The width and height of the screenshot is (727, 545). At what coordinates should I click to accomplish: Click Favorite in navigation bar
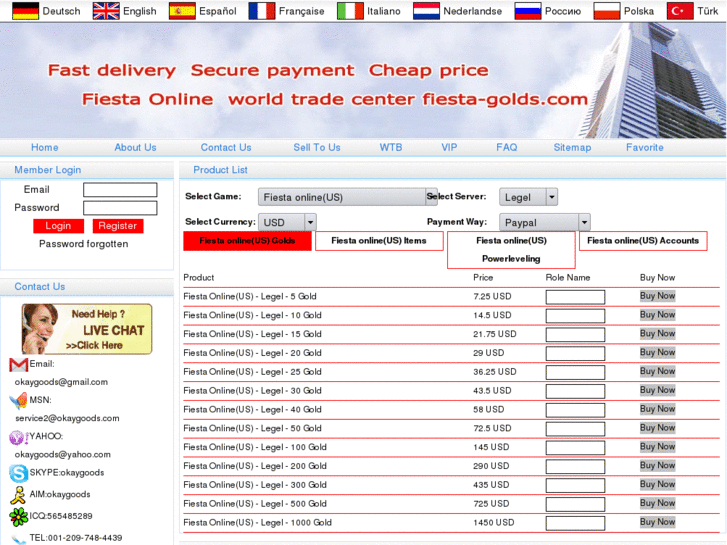[x=644, y=147]
